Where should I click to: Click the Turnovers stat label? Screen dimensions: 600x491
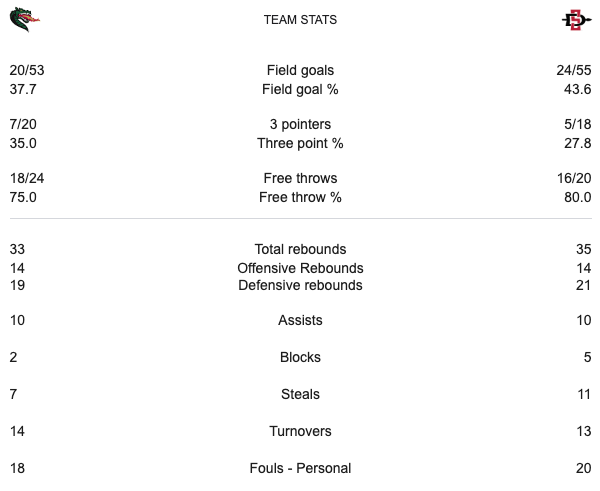300,431
